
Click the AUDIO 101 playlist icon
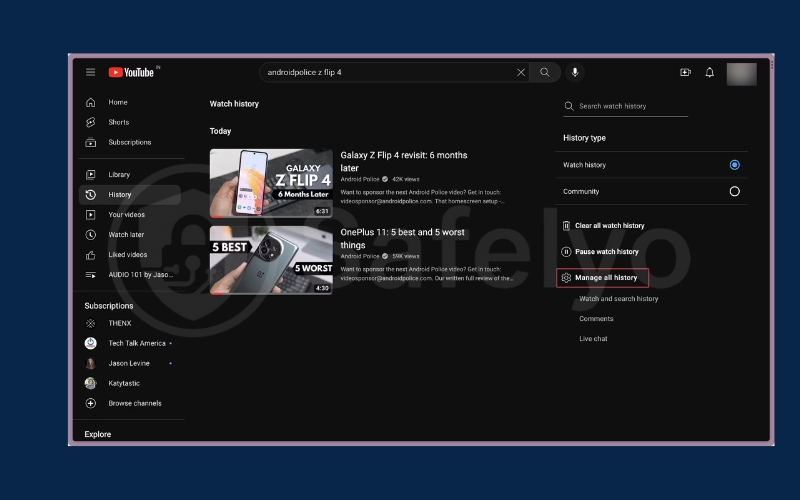tap(90, 274)
